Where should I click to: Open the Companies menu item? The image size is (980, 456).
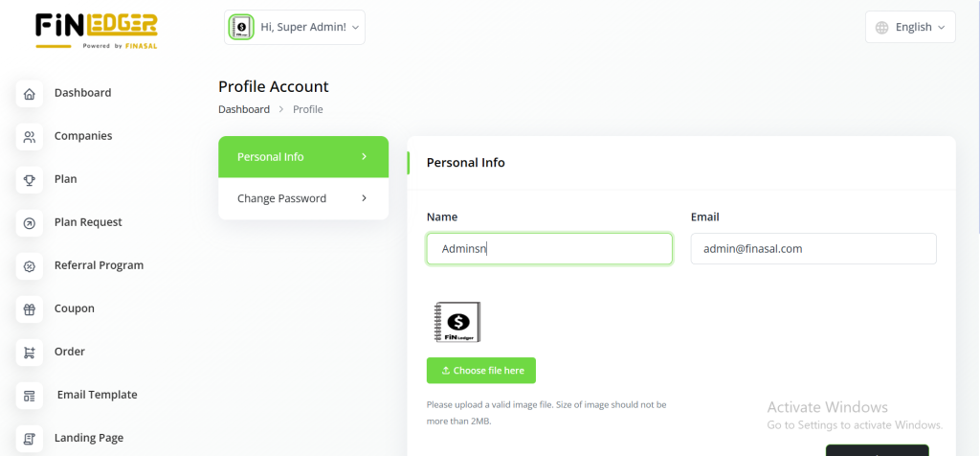click(83, 136)
